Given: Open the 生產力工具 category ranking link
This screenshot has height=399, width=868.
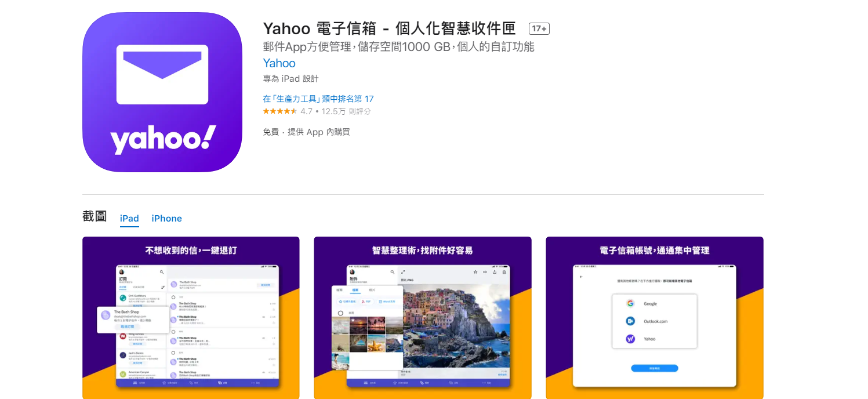Looking at the screenshot, I should click(318, 99).
